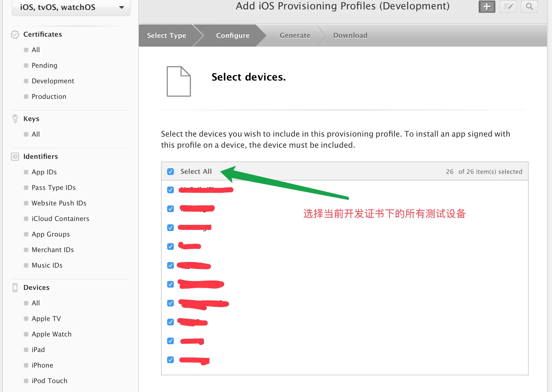This screenshot has width=552, height=392.
Task: Toggle the last visible device checkbox
Action: 170,360
